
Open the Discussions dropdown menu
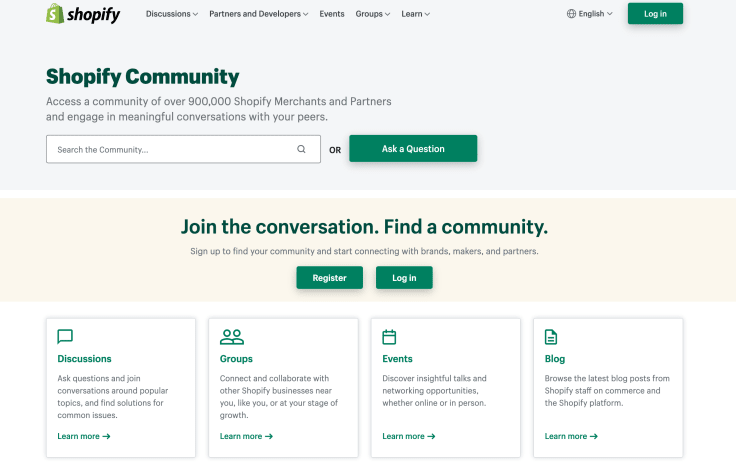pos(172,14)
